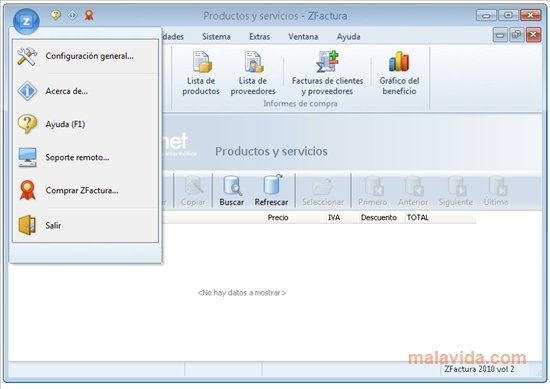This screenshot has height=389, width=550.
Task: Go to Último record button
Action: [x=496, y=190]
